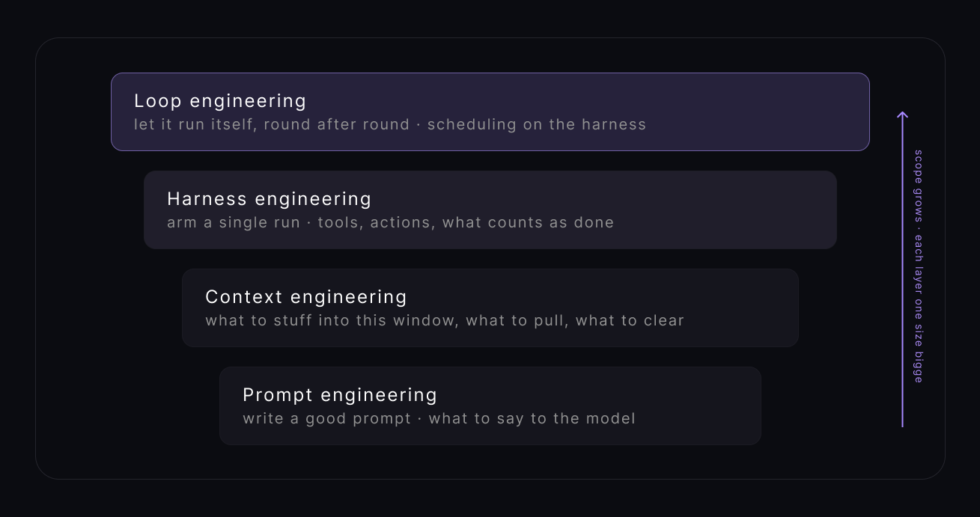
Task: Click the vertical 'scope grows' label
Action: (918, 186)
